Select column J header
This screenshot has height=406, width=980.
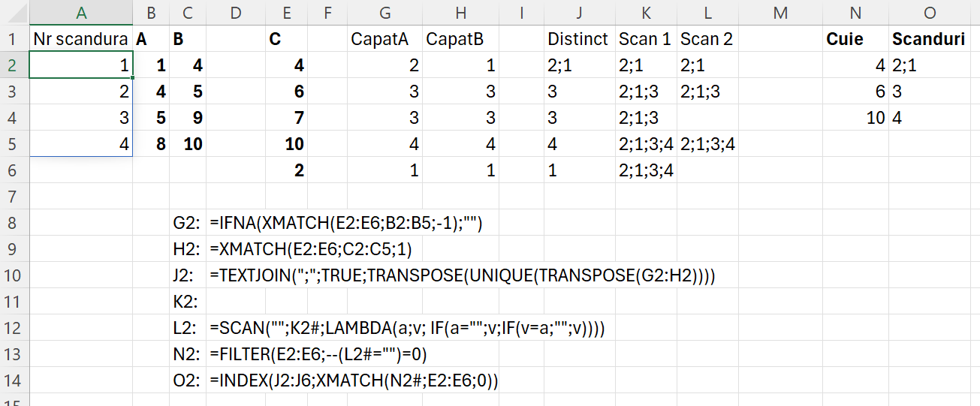pyautogui.click(x=579, y=12)
